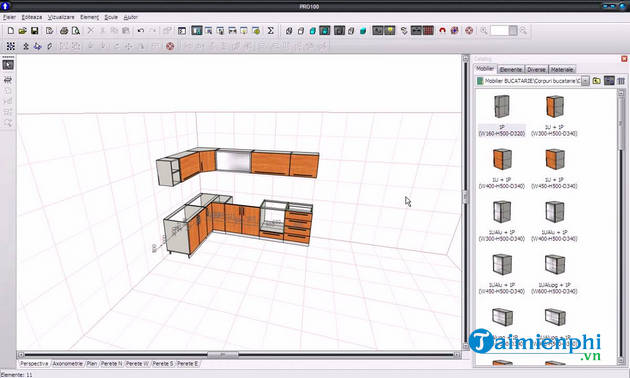Print the project with the printer icon
The height and width of the screenshot is (378, 630).
(64, 31)
